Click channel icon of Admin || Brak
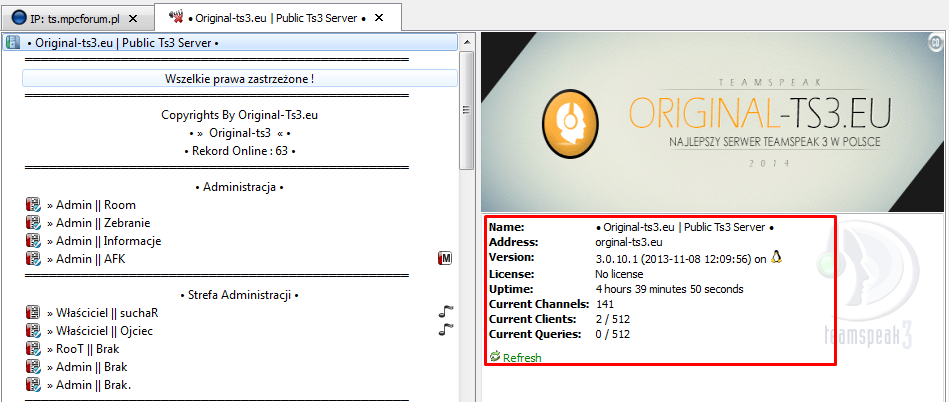The width and height of the screenshot is (949, 402). coord(33,366)
